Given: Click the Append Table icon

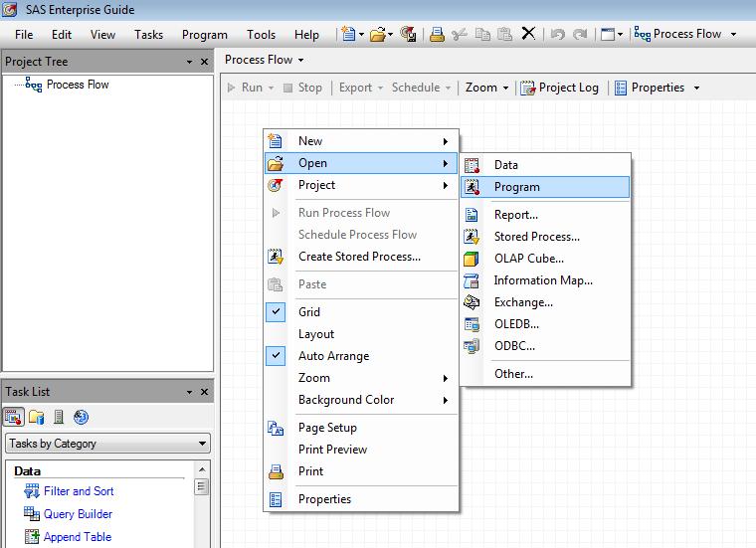Looking at the screenshot, I should tap(32, 536).
